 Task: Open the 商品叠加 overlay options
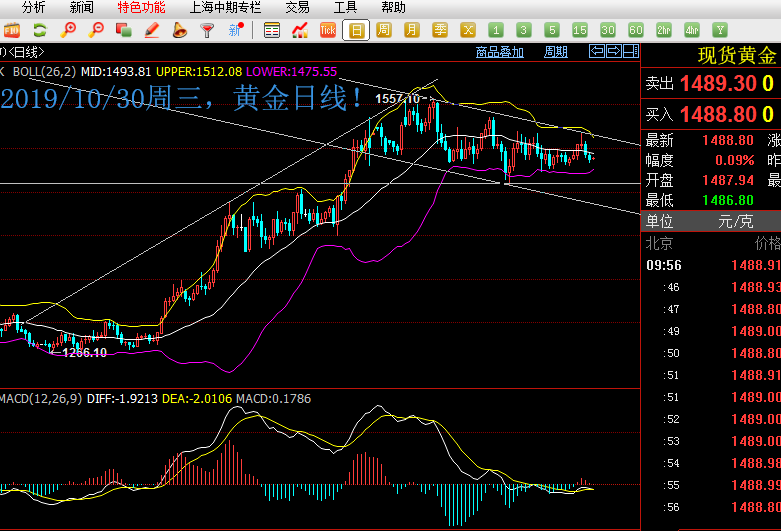pyautogui.click(x=499, y=52)
